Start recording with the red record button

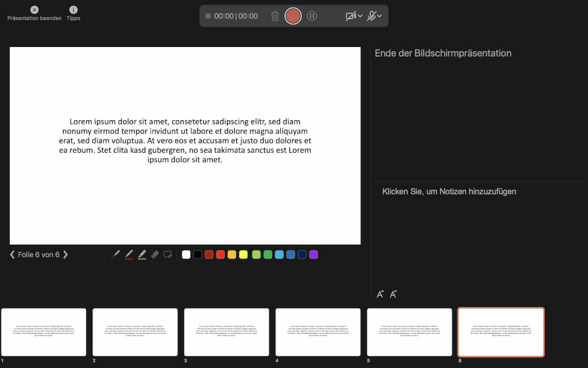[x=293, y=15]
